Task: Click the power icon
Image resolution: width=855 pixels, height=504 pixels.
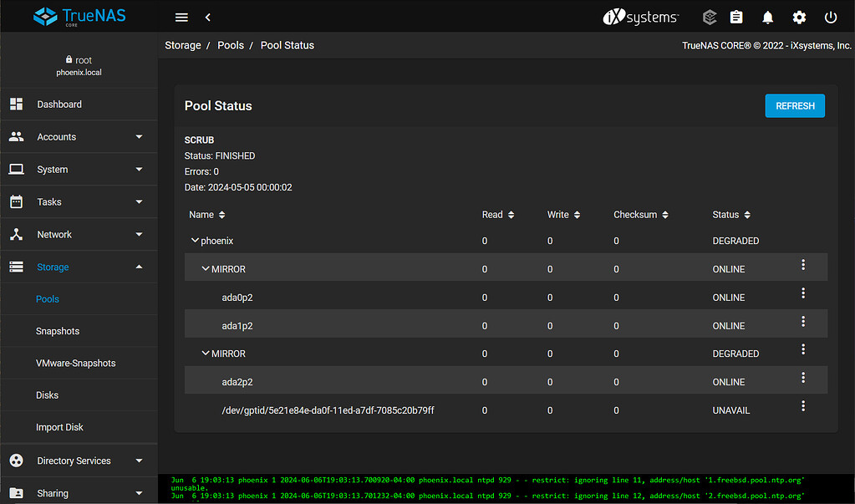Action: coord(831,18)
